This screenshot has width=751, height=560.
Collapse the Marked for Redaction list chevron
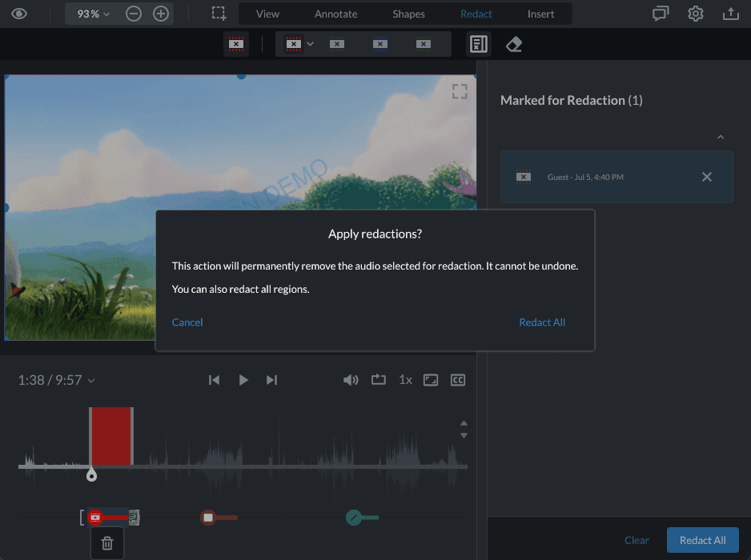click(x=720, y=138)
